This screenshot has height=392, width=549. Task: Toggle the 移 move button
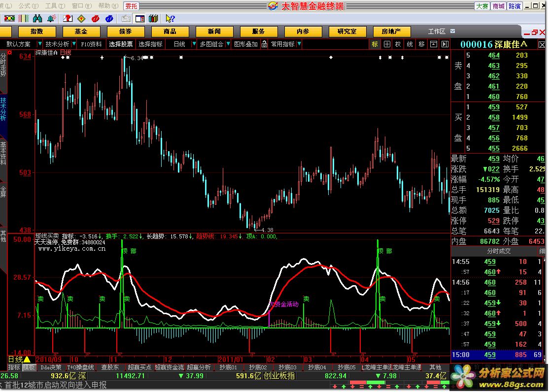pos(421,44)
